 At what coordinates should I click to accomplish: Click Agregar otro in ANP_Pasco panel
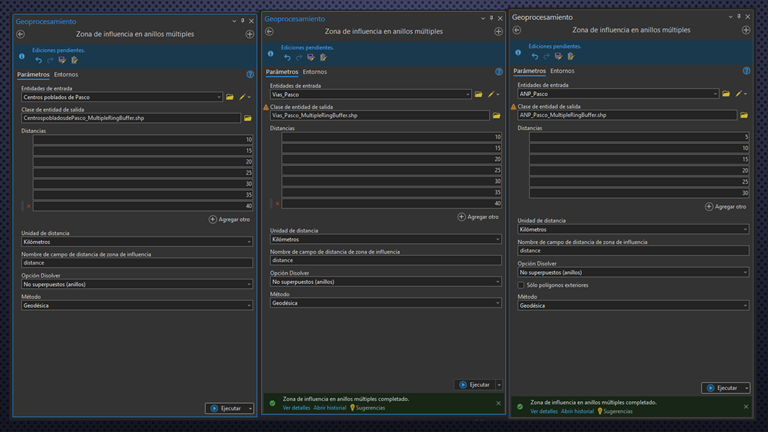coord(725,206)
